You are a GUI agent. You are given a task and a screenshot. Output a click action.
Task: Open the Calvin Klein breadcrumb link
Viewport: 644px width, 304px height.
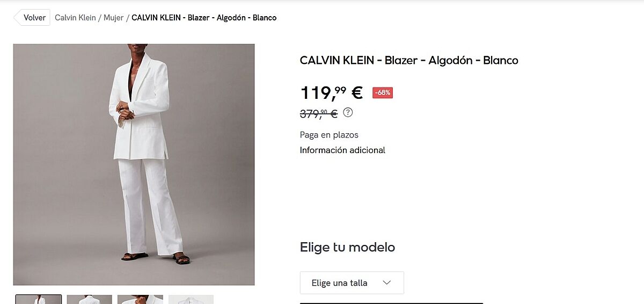[75, 18]
